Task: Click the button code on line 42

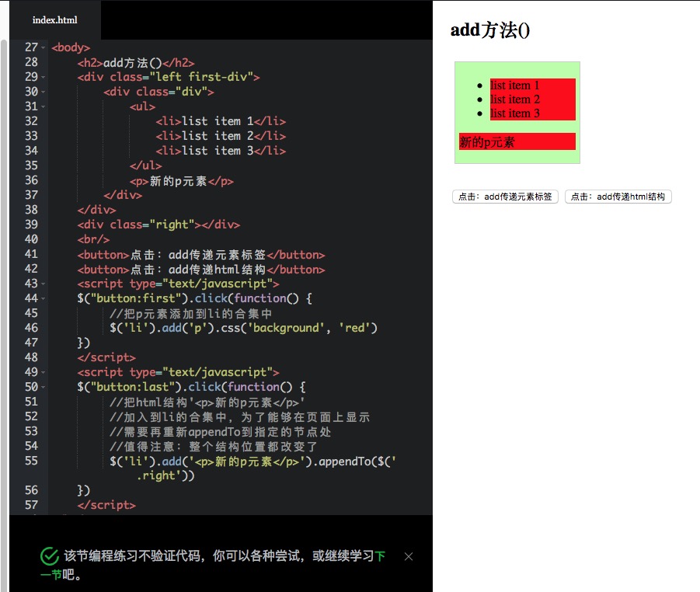Action: point(201,270)
